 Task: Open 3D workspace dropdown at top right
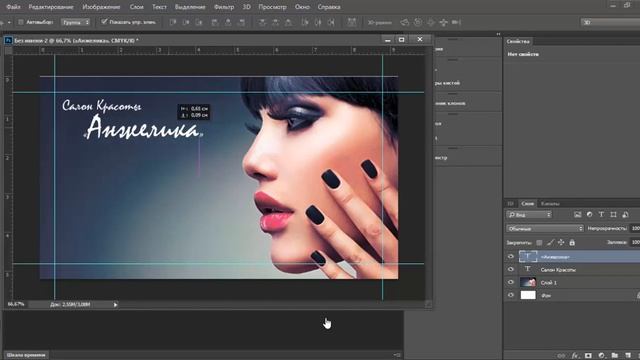pyautogui.click(x=610, y=22)
